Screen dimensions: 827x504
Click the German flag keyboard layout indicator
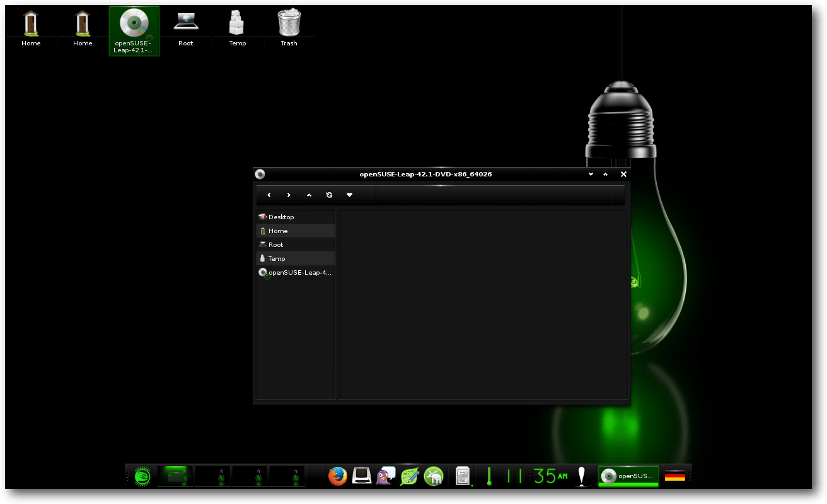click(674, 476)
